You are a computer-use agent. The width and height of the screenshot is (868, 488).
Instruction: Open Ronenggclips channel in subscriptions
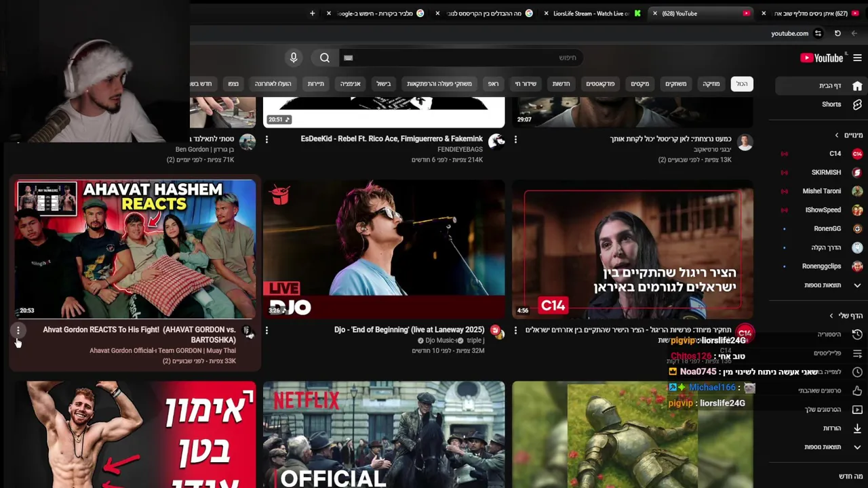click(x=818, y=266)
